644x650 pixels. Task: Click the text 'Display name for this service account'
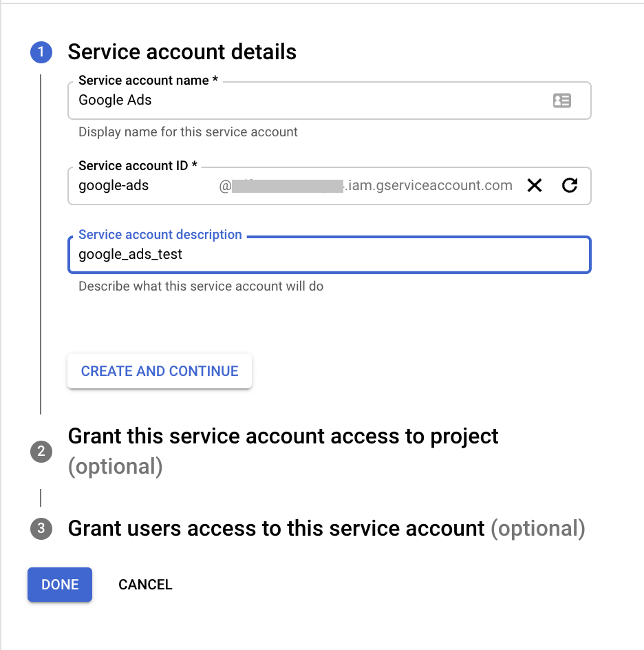pyautogui.click(x=188, y=132)
